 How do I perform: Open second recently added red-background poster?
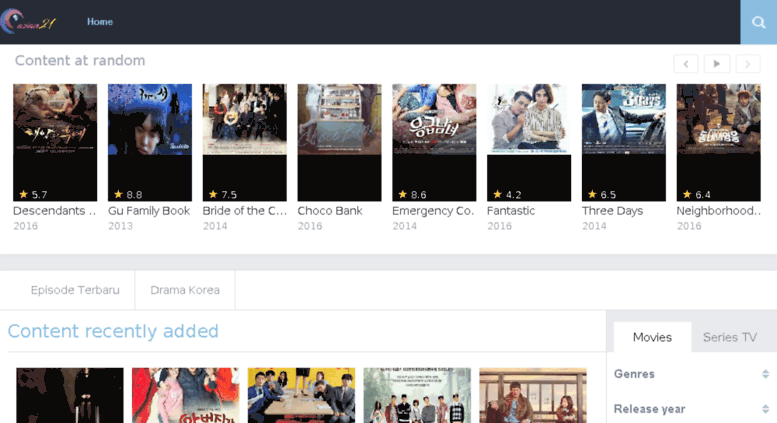coord(185,395)
